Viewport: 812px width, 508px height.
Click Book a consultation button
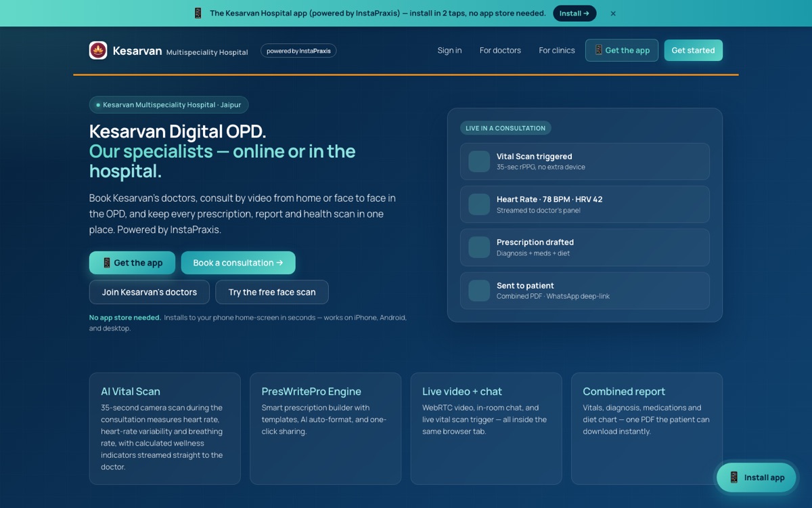pos(238,263)
